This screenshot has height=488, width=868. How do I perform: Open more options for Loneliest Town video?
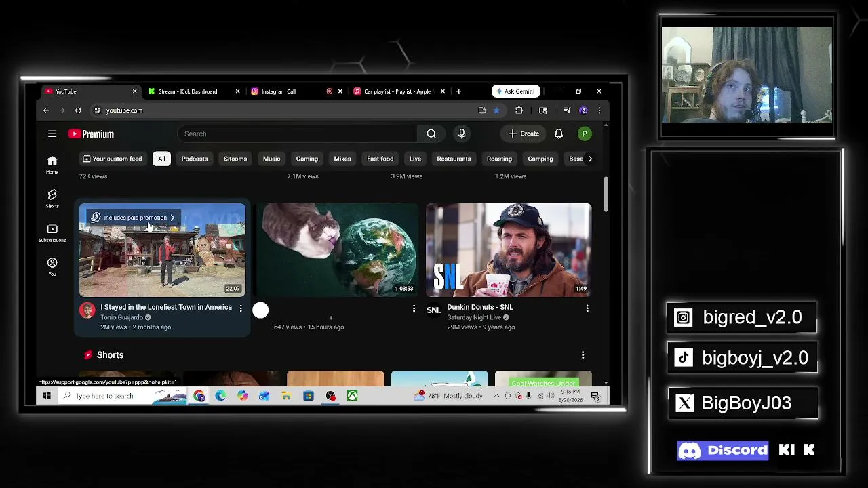point(241,308)
